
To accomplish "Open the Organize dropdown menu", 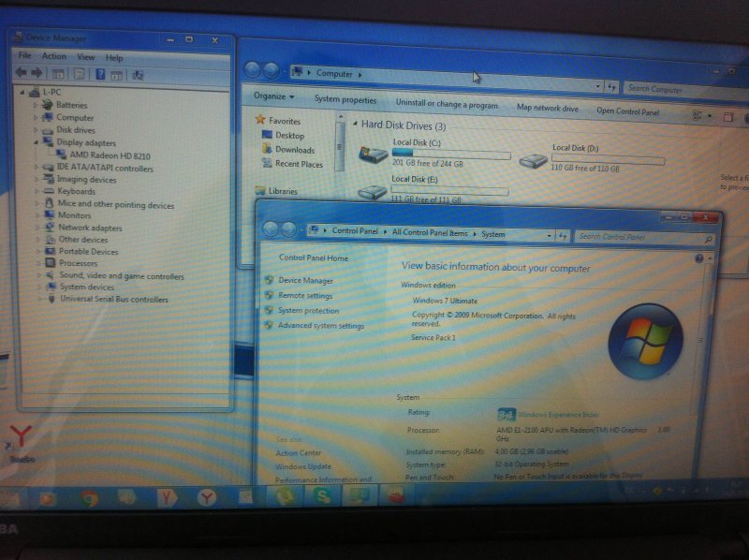I will pyautogui.click(x=273, y=96).
